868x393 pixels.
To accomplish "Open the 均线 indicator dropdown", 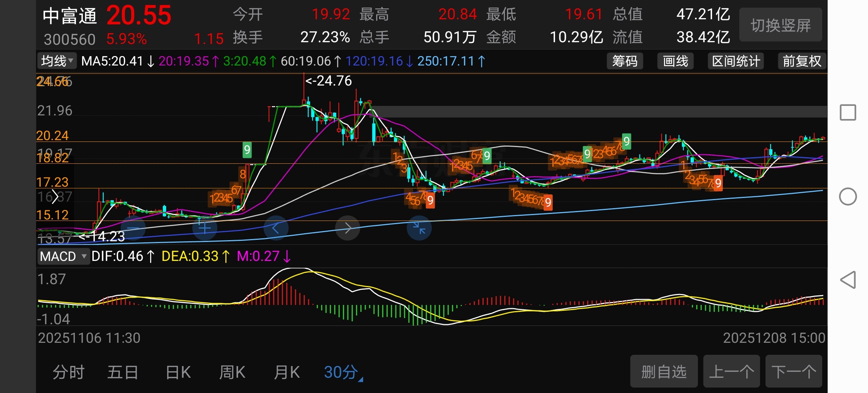I will point(57,61).
